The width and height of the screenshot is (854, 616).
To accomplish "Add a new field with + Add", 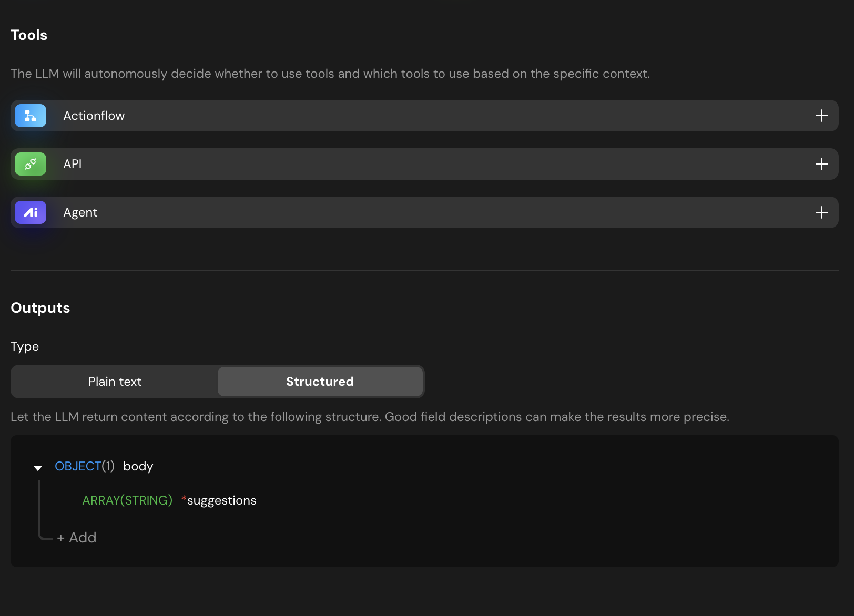I will point(77,537).
